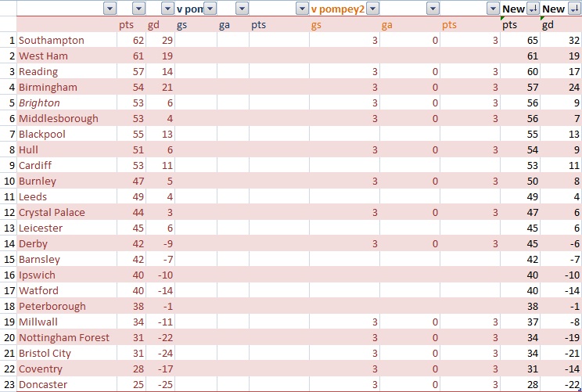Select the orange 'ga' subheader cell

click(x=410, y=24)
